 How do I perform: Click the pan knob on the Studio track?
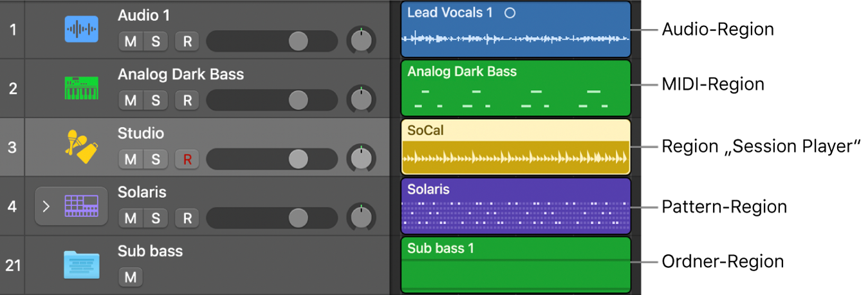coord(361,159)
